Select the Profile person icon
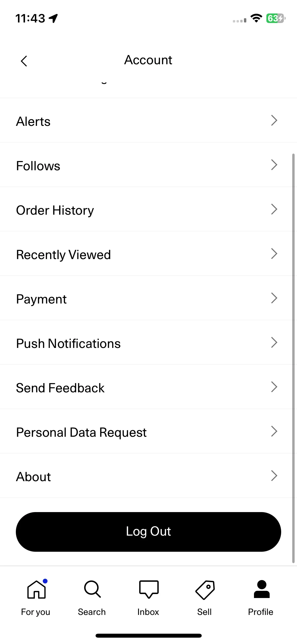 [x=262, y=589]
